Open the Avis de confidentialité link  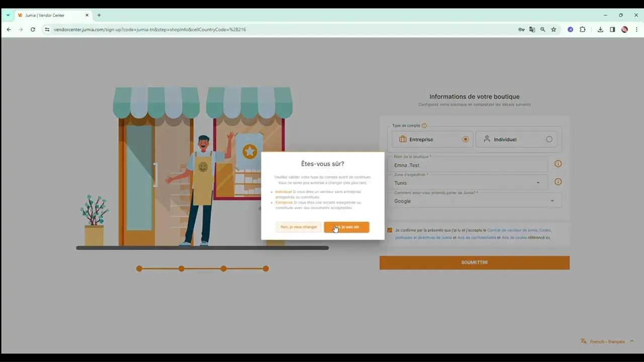coord(476,238)
